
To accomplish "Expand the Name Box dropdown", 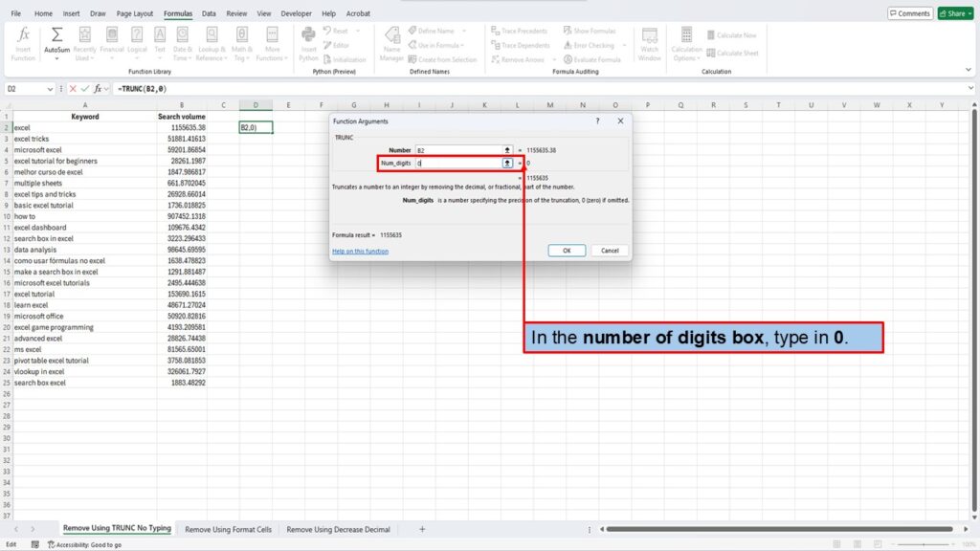I will [x=50, y=89].
